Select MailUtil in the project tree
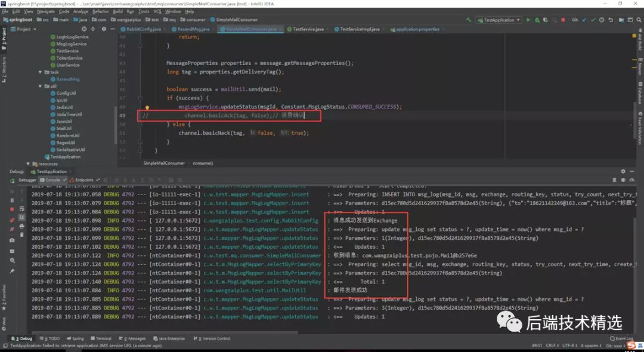The width and height of the screenshot is (644, 352). [x=64, y=128]
